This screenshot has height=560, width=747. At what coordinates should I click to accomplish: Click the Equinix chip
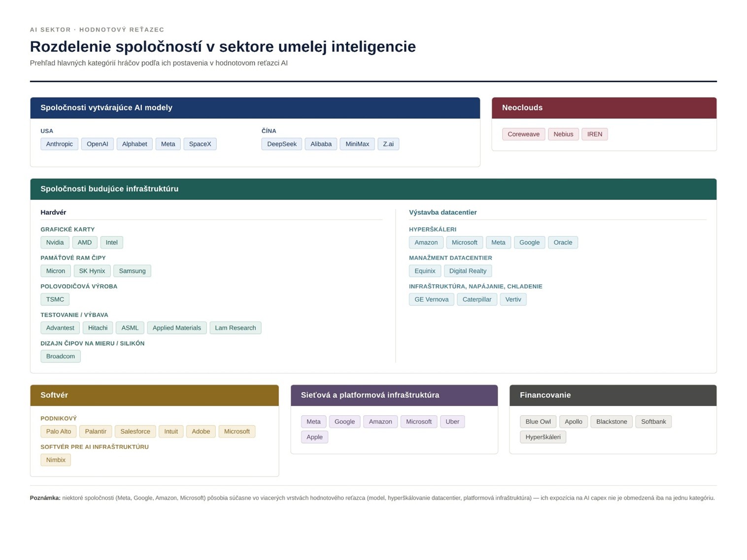tap(425, 271)
